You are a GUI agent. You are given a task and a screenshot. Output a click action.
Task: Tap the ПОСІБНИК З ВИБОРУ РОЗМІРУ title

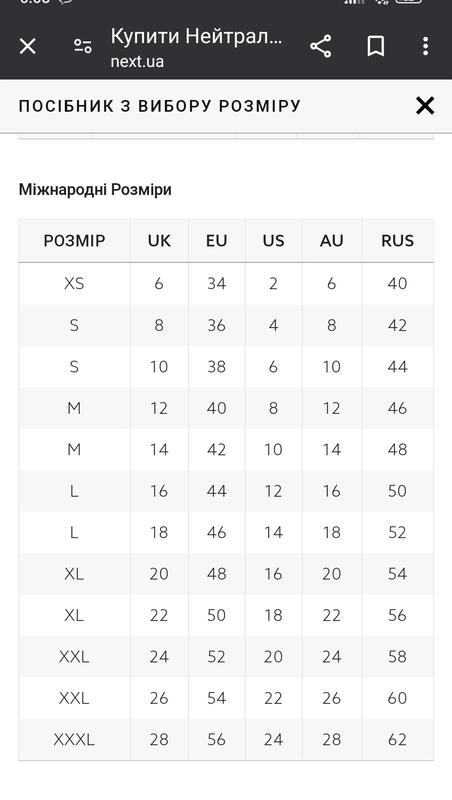point(160,106)
